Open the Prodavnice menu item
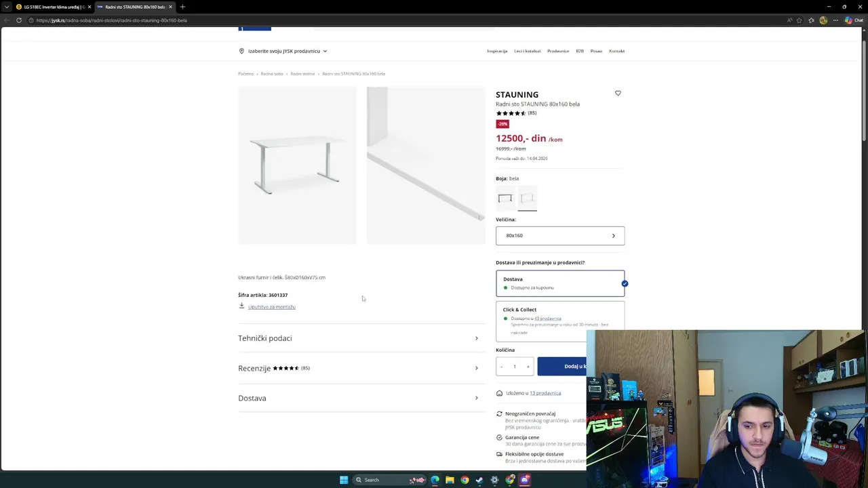868x488 pixels. 558,51
